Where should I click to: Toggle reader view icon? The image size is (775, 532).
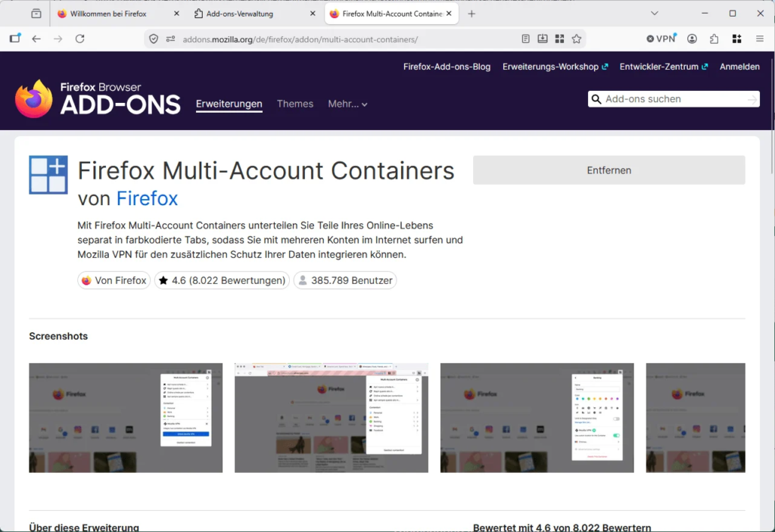click(525, 39)
